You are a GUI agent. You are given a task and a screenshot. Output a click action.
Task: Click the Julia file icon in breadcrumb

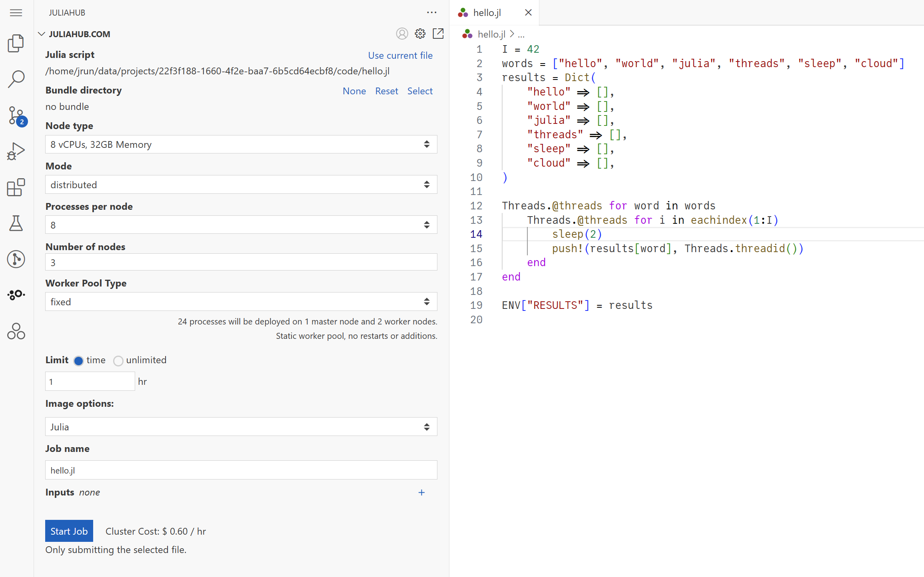pyautogui.click(x=467, y=34)
